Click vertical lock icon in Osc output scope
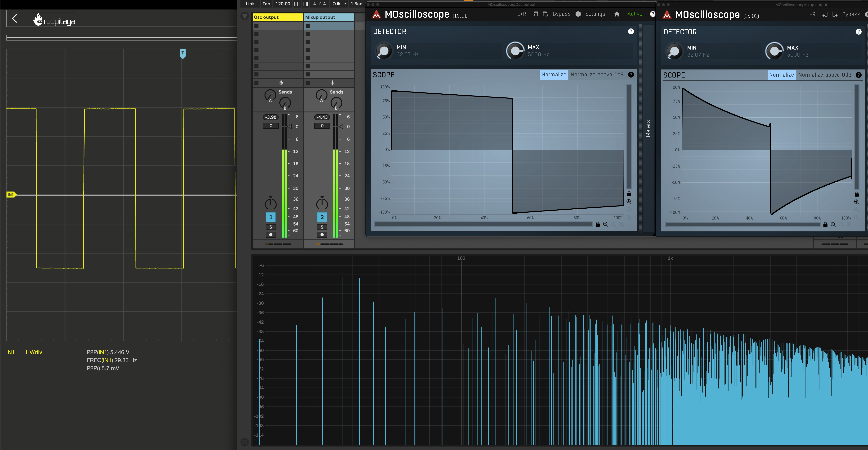Viewport: 868px width, 450px height. click(629, 194)
